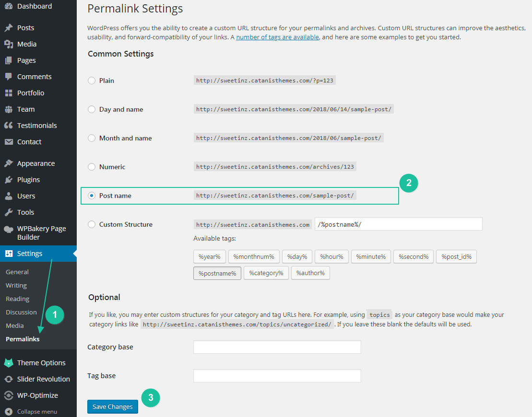Image resolution: width=532 pixels, height=417 pixels.
Task: Click the Collapse menu arrow icon
Action: [x=9, y=412]
